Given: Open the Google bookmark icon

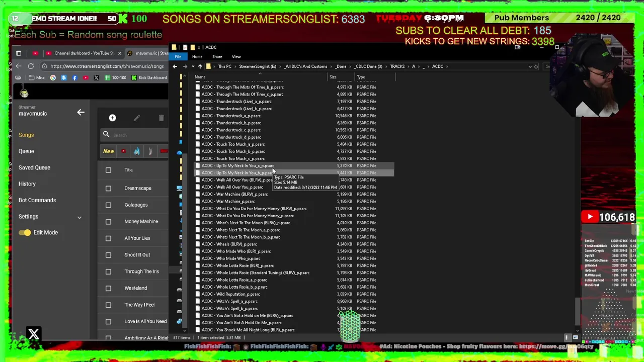Looking at the screenshot, I should 53,77.
